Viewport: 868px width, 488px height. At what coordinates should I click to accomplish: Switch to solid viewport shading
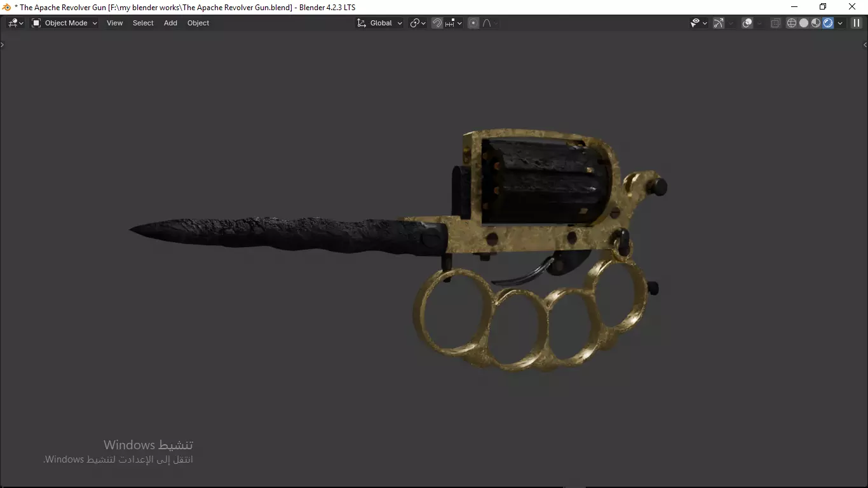(804, 23)
